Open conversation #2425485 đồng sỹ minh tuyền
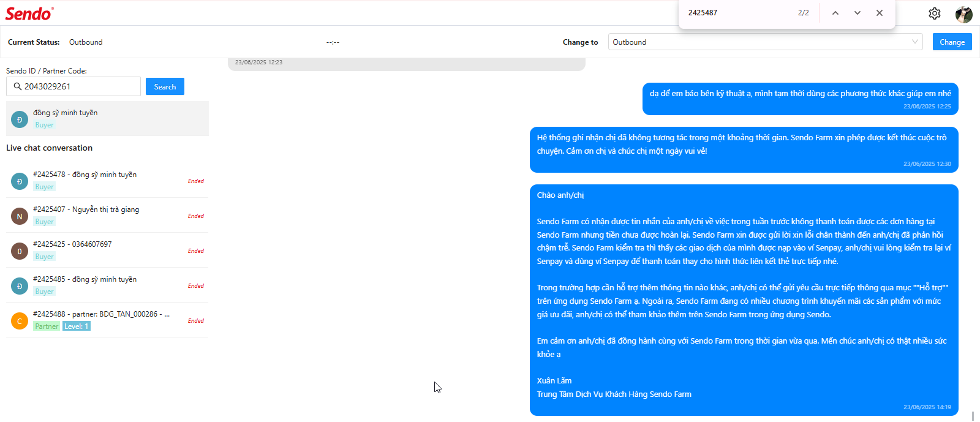This screenshot has width=980, height=422. (x=107, y=285)
